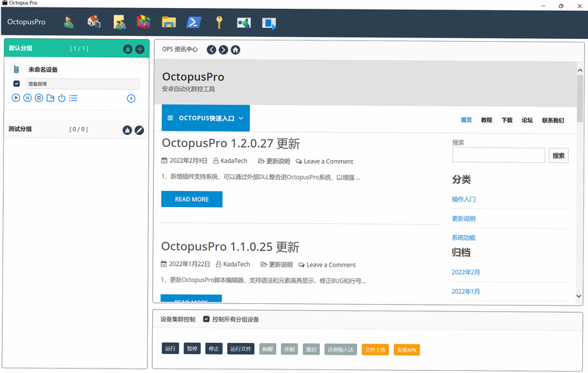Click the orange 安装APK button
Viewport: 588px width, 373px height.
point(407,350)
